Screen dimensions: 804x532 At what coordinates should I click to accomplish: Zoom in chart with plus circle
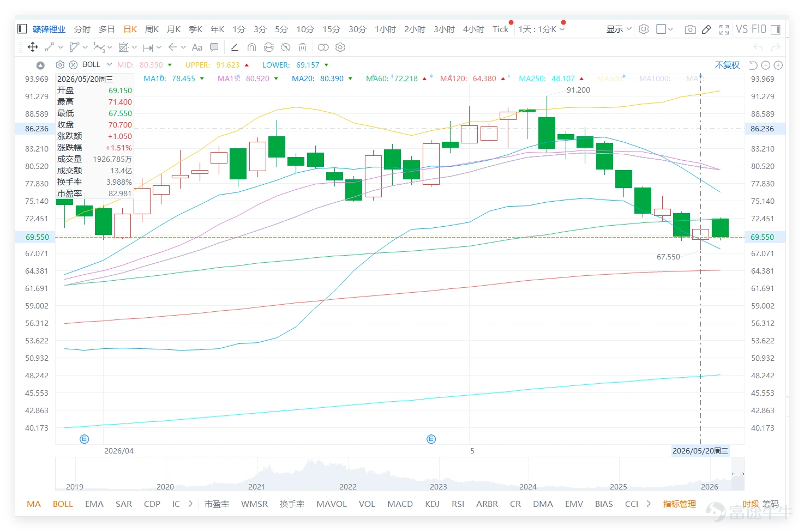click(778, 65)
